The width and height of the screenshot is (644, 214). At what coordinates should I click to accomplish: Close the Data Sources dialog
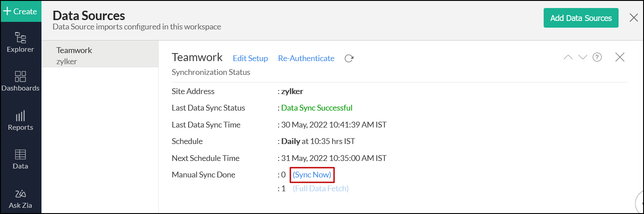[633, 18]
